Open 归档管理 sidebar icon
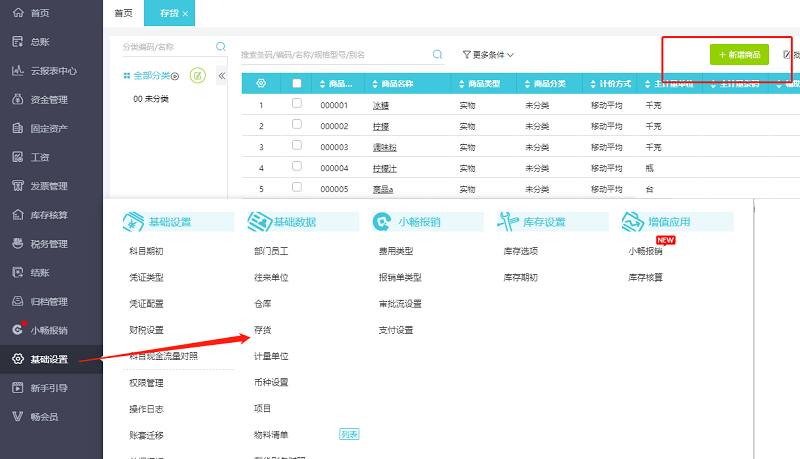 pos(18,301)
